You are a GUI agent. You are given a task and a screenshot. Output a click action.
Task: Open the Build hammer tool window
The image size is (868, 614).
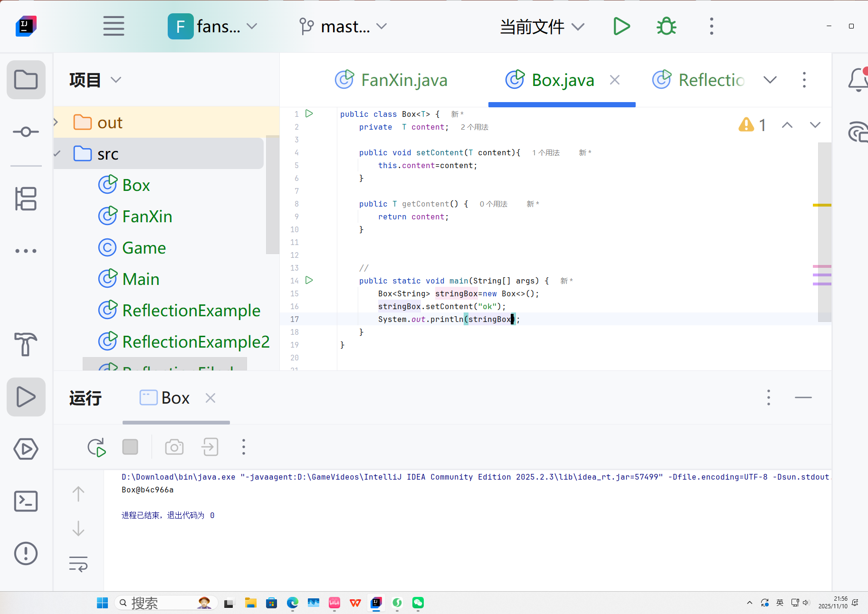26,344
